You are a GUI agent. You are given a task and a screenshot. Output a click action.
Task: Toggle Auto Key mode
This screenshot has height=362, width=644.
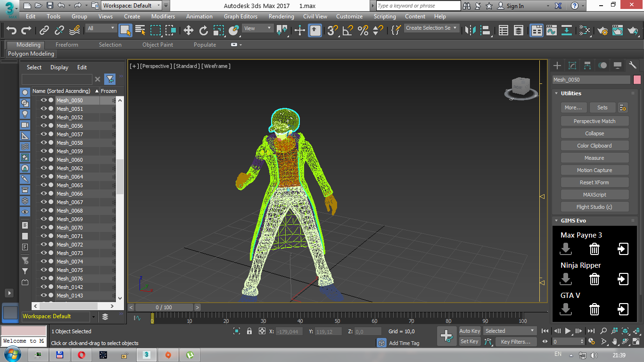(x=470, y=331)
